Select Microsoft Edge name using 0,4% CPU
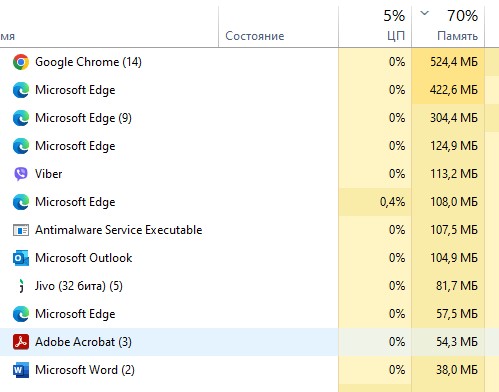Image resolution: width=499 pixels, height=392 pixels. click(x=75, y=202)
